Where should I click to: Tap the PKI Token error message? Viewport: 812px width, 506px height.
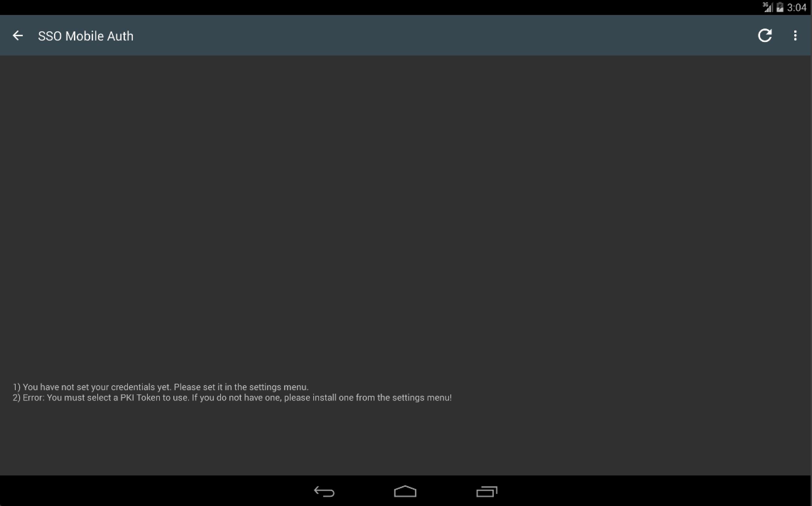[x=232, y=398]
